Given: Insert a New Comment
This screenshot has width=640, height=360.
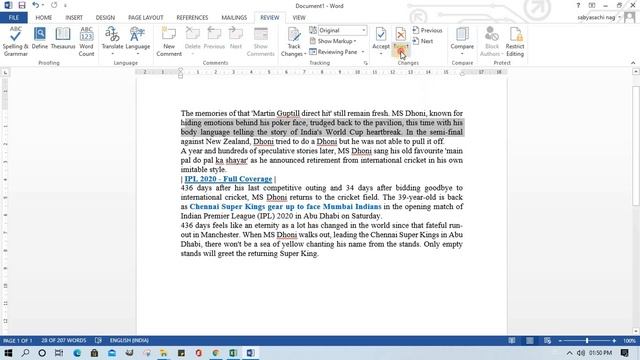Looking at the screenshot, I should click(169, 41).
